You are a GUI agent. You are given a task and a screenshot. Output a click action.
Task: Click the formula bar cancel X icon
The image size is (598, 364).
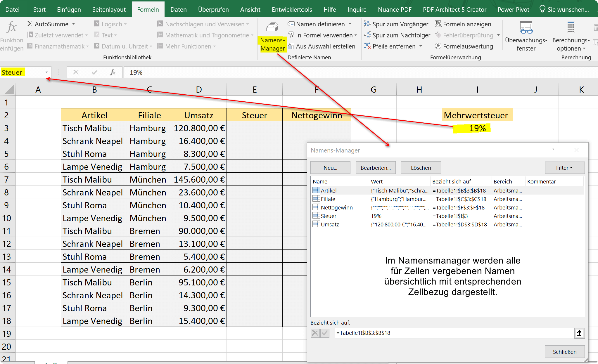[x=76, y=72]
